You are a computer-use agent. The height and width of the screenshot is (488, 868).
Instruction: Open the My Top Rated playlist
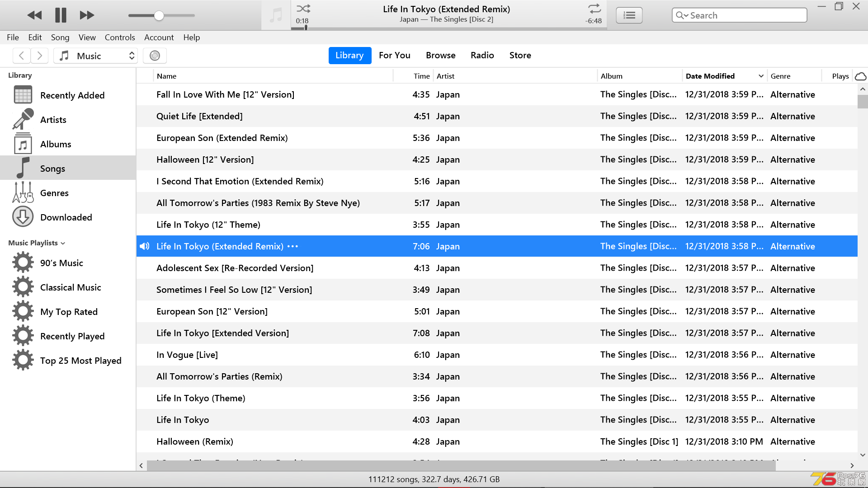pyautogui.click(x=68, y=312)
